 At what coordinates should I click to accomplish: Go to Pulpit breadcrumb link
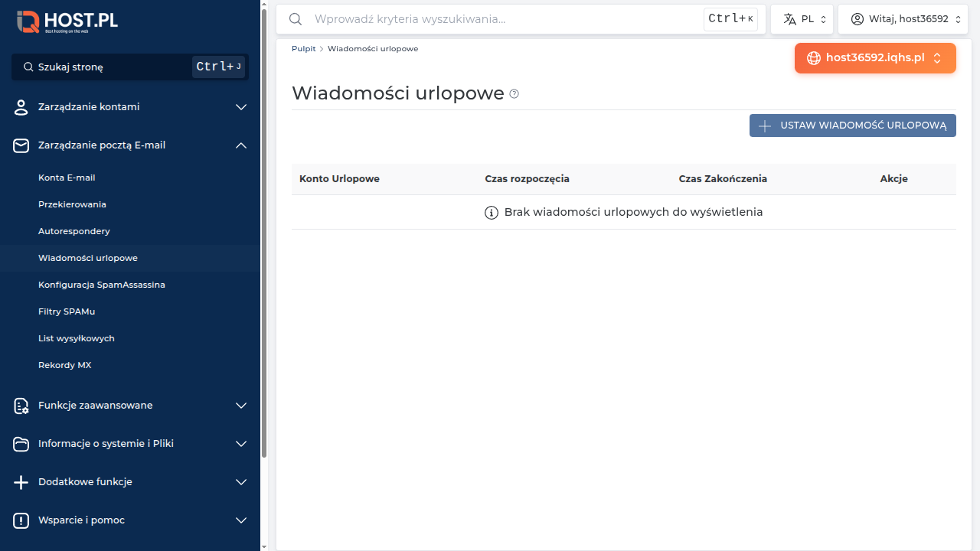click(303, 49)
